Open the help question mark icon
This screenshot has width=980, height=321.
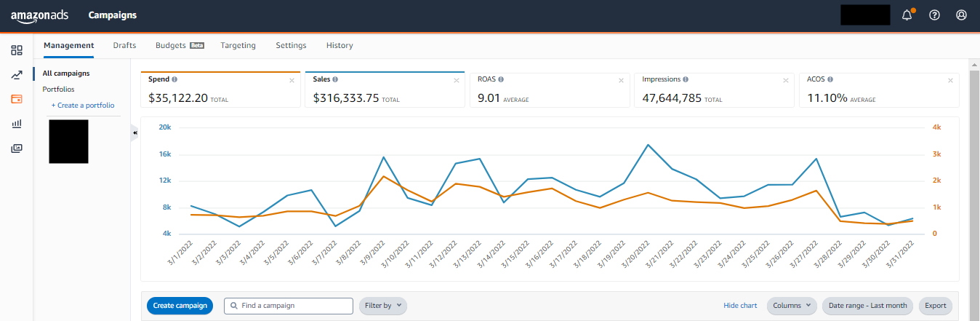pyautogui.click(x=935, y=15)
